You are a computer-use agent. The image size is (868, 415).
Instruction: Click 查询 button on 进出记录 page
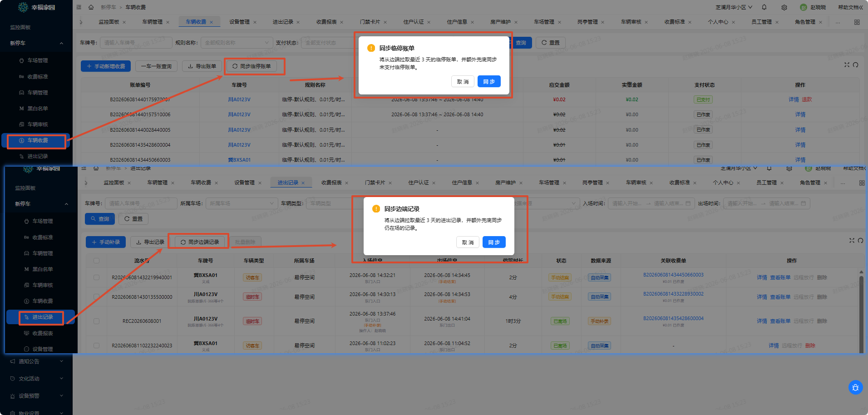(x=99, y=219)
